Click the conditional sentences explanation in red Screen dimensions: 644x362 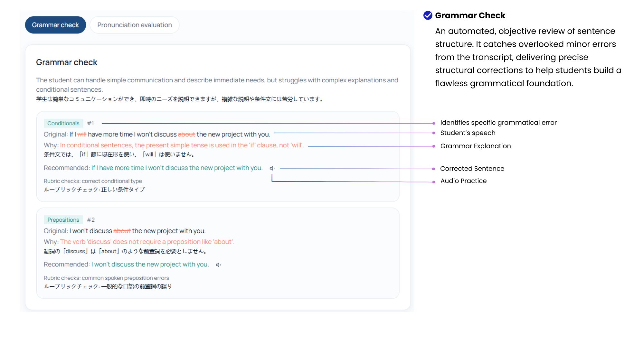[182, 145]
